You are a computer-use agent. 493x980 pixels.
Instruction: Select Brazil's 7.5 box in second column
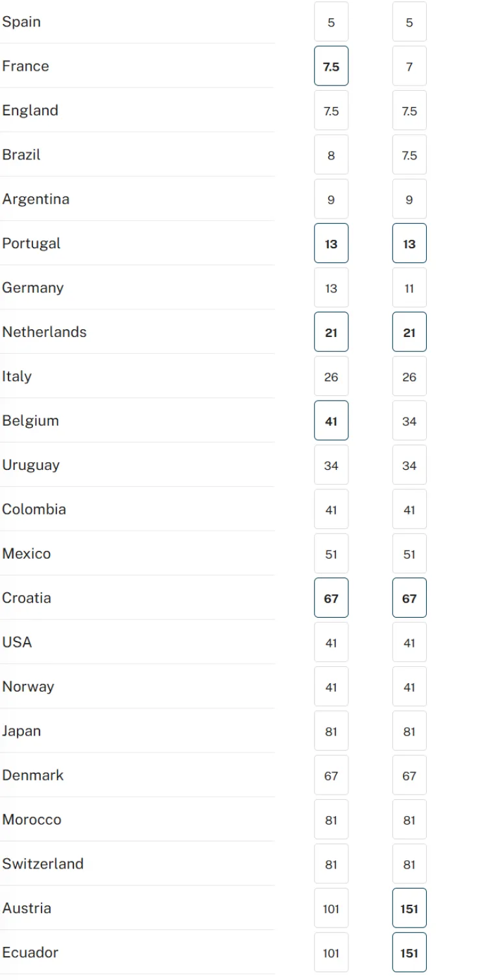pos(409,155)
